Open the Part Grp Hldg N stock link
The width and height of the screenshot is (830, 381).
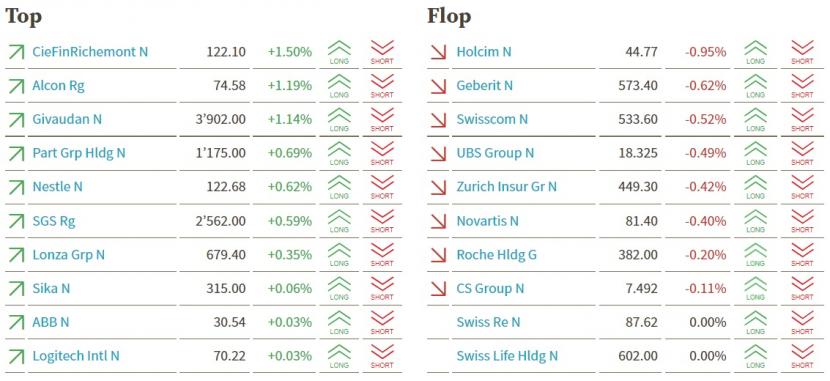(79, 153)
